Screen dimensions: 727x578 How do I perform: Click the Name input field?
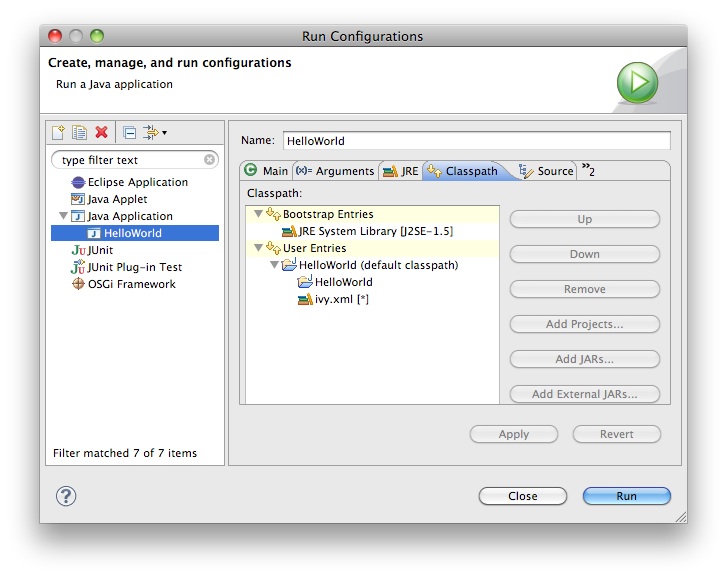click(476, 141)
